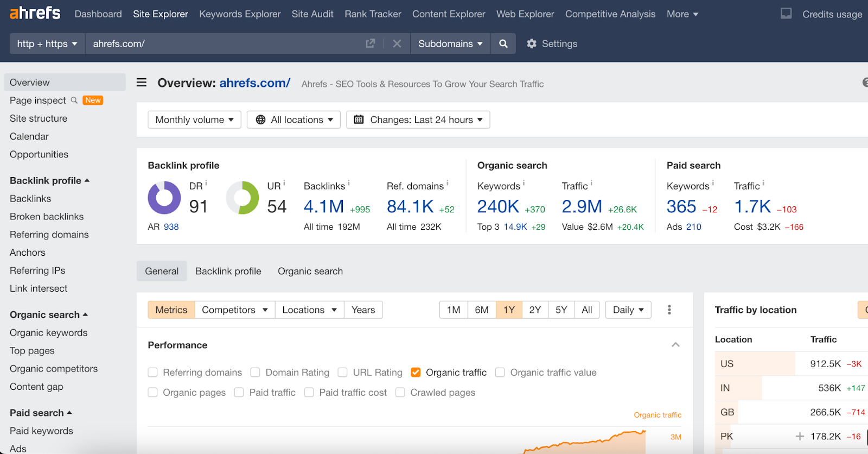Switch to Backlink profile tab

coord(228,271)
